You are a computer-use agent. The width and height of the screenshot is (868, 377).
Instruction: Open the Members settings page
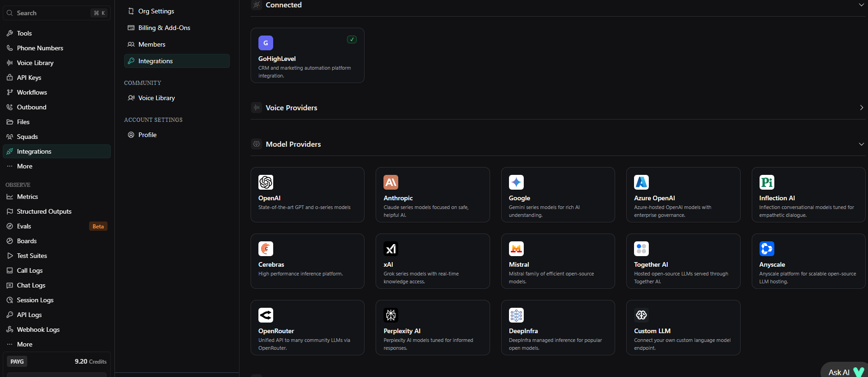[x=151, y=44]
